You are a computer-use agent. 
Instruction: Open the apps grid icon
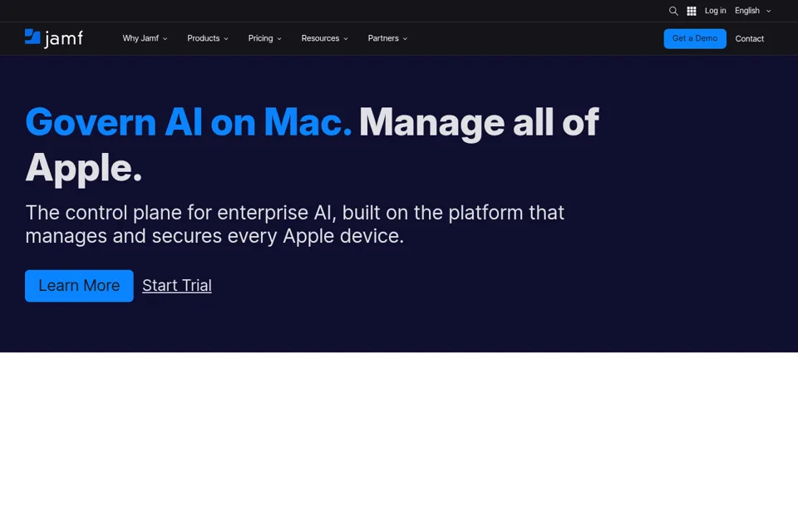point(691,11)
